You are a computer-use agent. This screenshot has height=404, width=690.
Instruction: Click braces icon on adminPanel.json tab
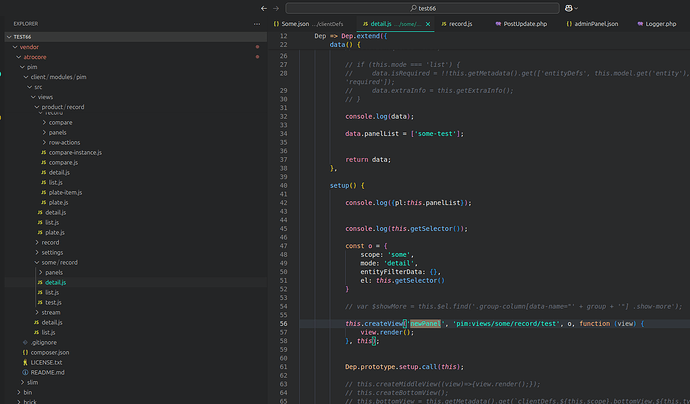coord(569,24)
